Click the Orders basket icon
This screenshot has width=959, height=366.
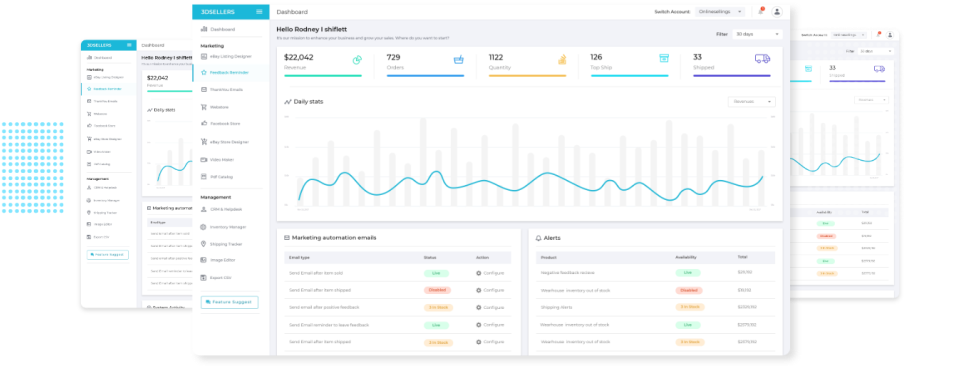tap(459, 59)
